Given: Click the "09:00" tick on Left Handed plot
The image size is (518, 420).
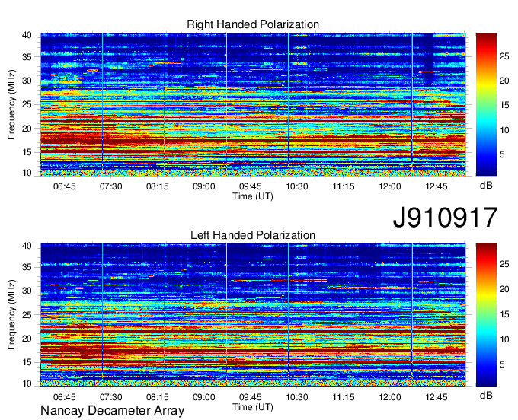Looking at the screenshot, I should pos(204,397).
